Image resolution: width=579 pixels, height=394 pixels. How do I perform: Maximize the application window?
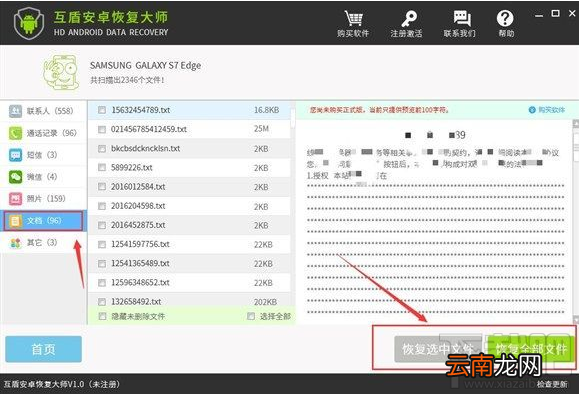[555, 14]
